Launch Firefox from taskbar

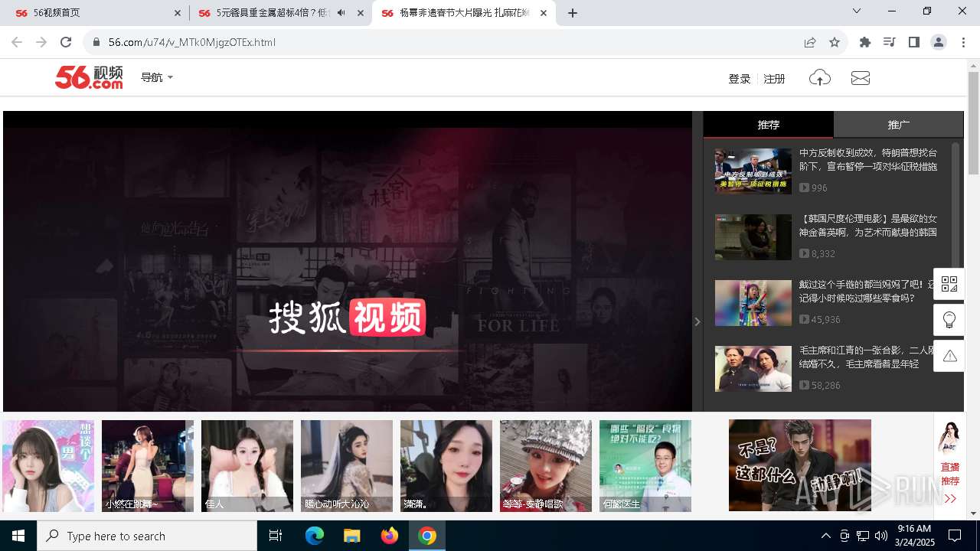(390, 536)
